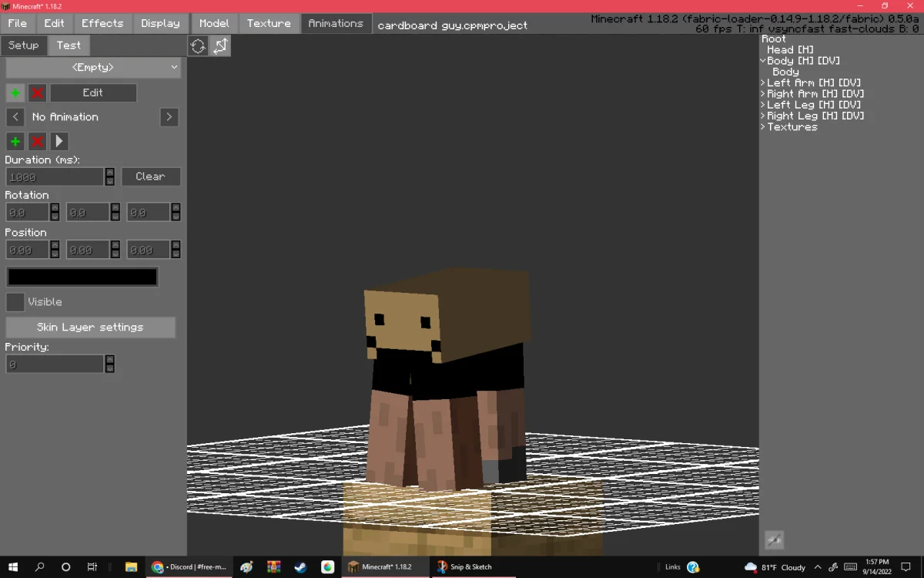This screenshot has width=924, height=578.
Task: Click the first Position value field
Action: tap(28, 250)
